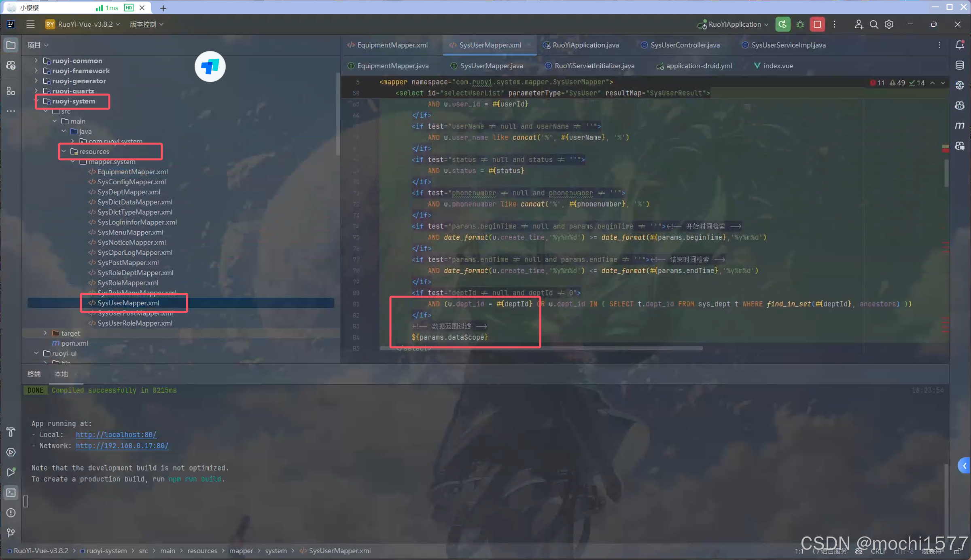
Task: Open SysMenuMapper.xml in the project tree
Action: (x=130, y=232)
